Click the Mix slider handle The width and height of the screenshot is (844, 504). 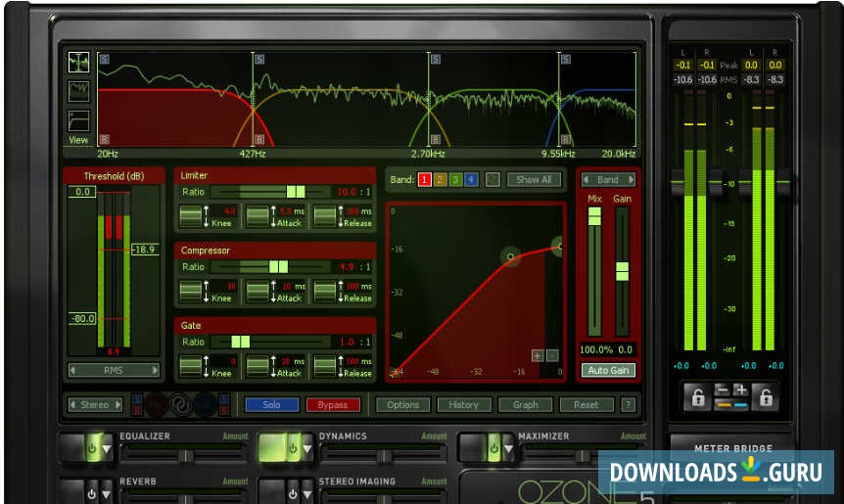coord(594,216)
